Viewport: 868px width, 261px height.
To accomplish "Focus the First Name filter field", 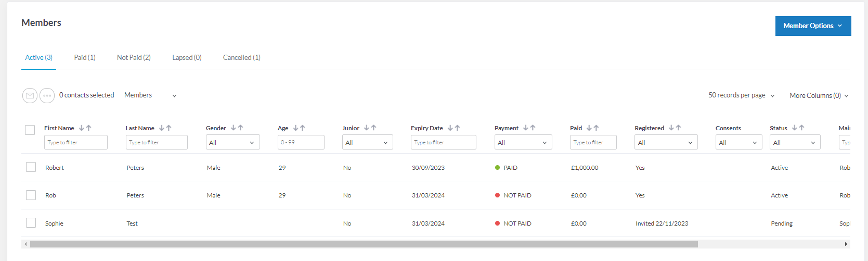I will [x=76, y=142].
